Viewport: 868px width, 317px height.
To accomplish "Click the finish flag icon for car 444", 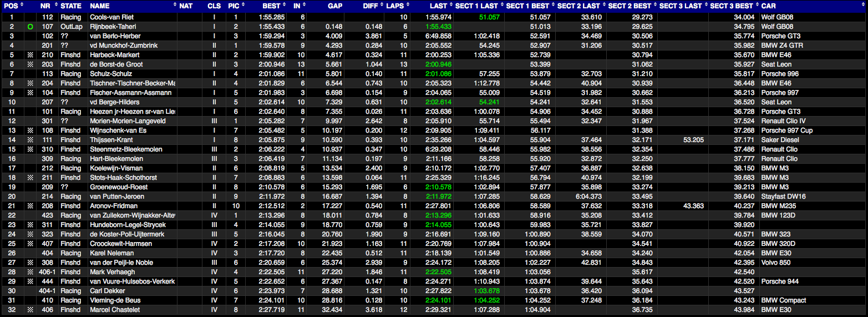I will click(30, 281).
